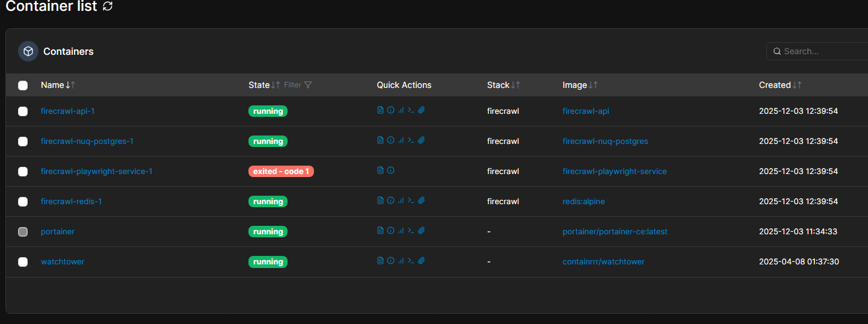Viewport: 868px width, 324px height.
Task: Refresh the container list
Action: (x=108, y=7)
